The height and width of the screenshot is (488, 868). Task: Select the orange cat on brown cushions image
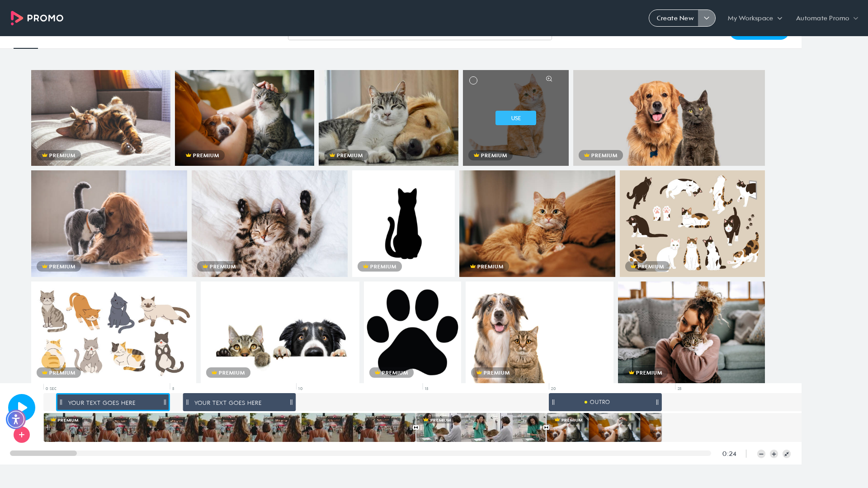click(537, 224)
